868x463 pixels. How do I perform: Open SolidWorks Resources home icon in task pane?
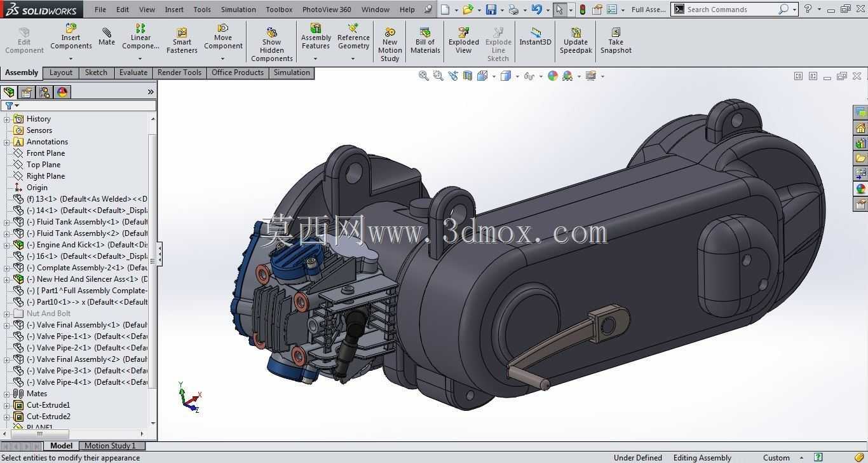pos(861,128)
